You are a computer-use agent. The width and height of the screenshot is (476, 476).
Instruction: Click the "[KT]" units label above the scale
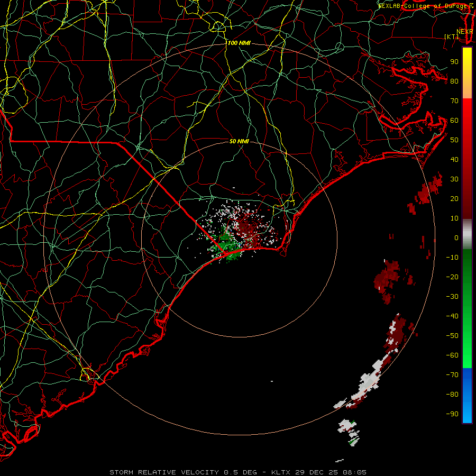click(452, 36)
